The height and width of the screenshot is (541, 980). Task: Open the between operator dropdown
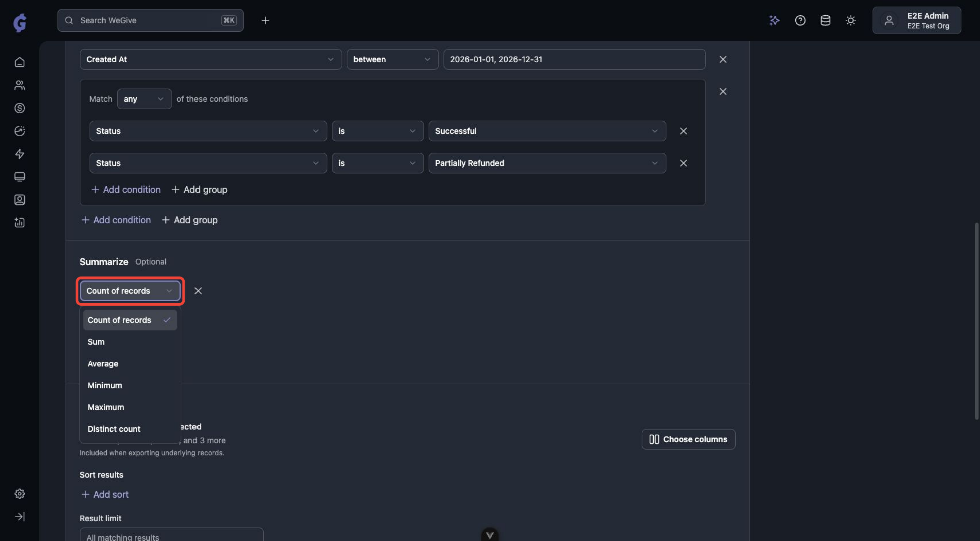(393, 59)
